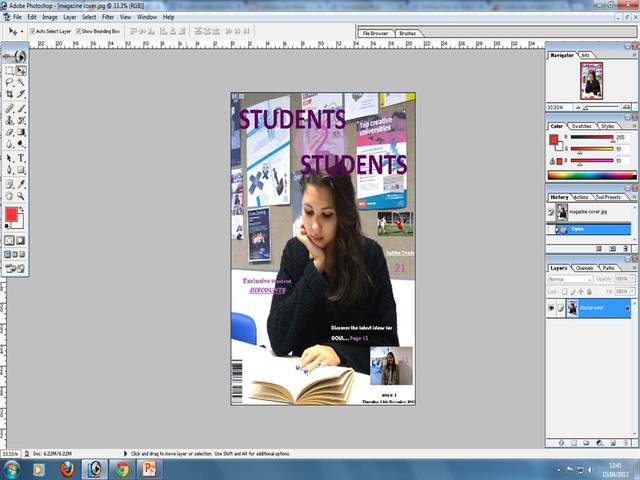640x480 pixels.
Task: Click the red foreground color swatch
Action: 11,214
